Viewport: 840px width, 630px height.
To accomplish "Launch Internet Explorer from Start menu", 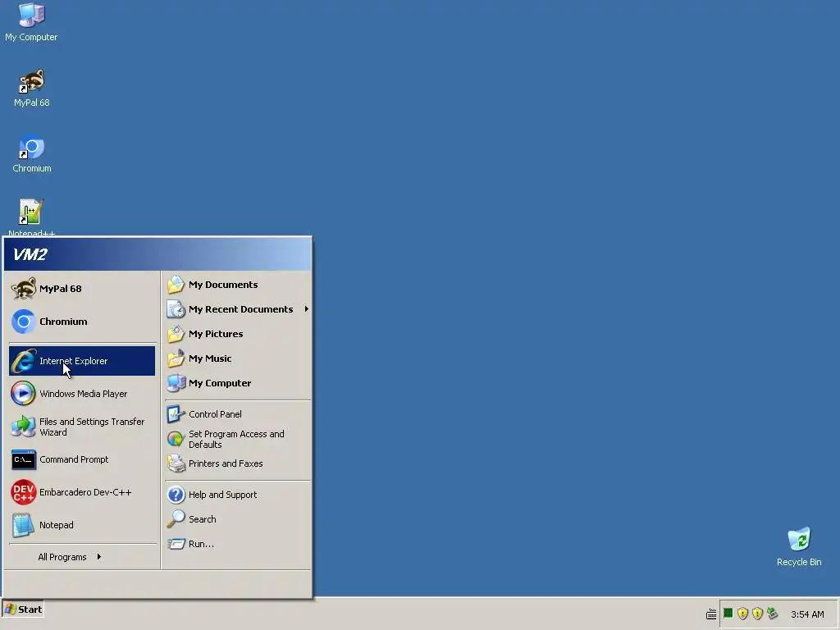I will pos(82,361).
